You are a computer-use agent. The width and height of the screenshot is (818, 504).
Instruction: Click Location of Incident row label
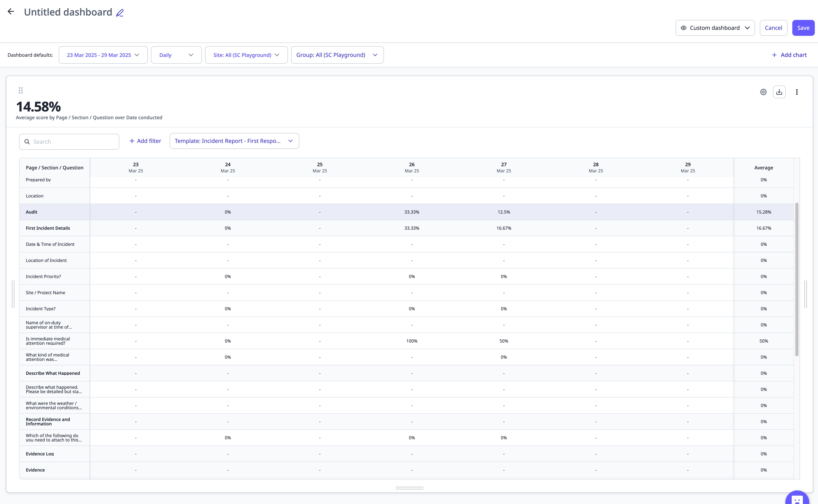pyautogui.click(x=46, y=260)
